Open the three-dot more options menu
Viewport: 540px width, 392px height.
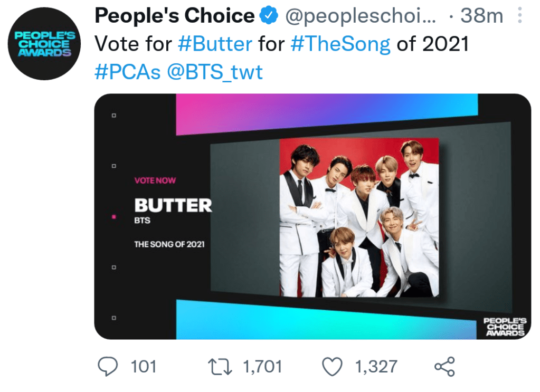pos(519,17)
